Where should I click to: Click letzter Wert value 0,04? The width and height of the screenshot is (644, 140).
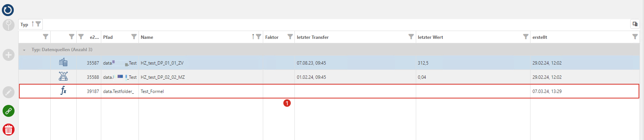tap(422, 77)
